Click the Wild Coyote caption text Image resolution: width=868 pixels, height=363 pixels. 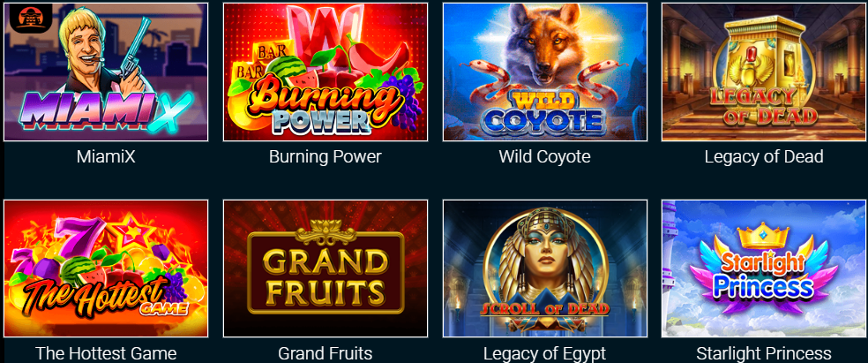point(545,157)
